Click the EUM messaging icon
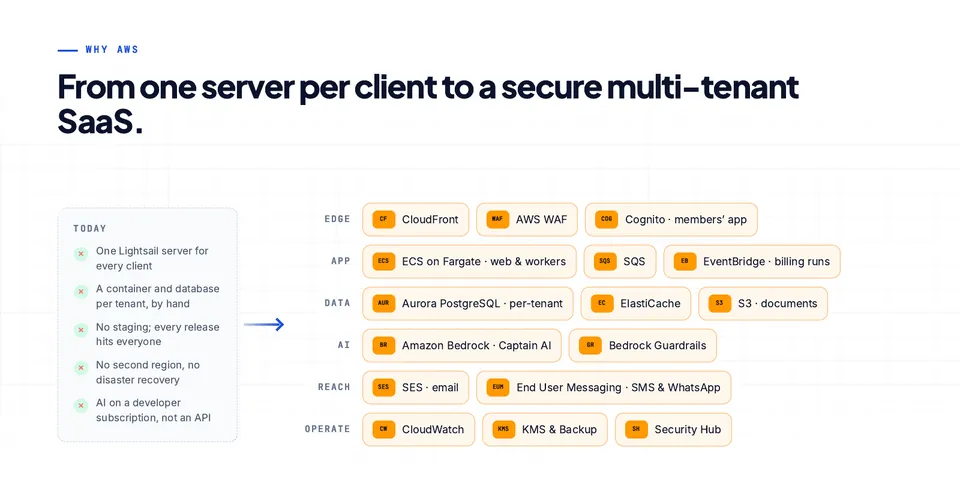The width and height of the screenshot is (960, 480). (x=498, y=387)
